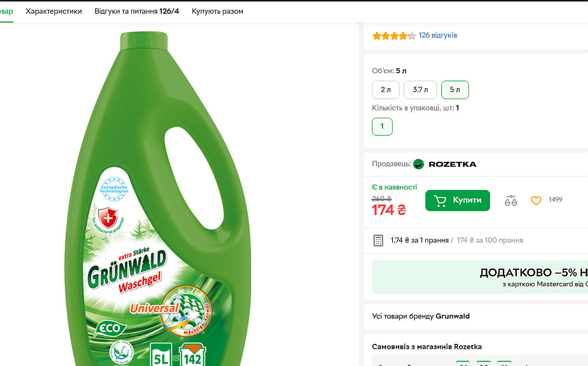588x366 pixels.
Task: Open the Купують разом tab
Action: (217, 11)
